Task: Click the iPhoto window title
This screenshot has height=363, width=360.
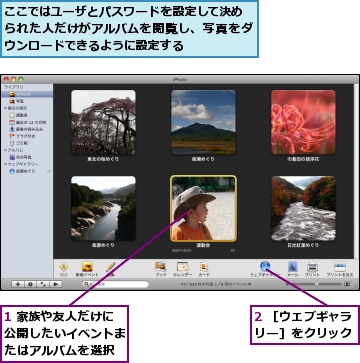Action: (180, 80)
